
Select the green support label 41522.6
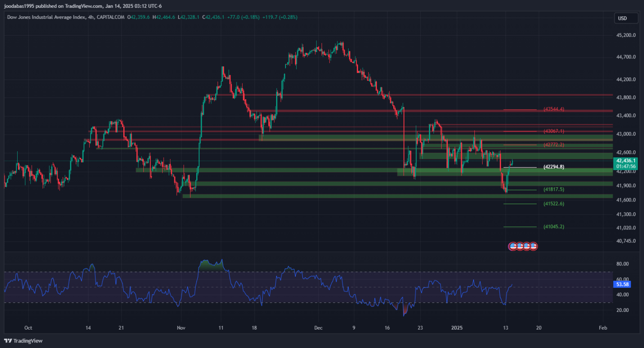pyautogui.click(x=553, y=204)
